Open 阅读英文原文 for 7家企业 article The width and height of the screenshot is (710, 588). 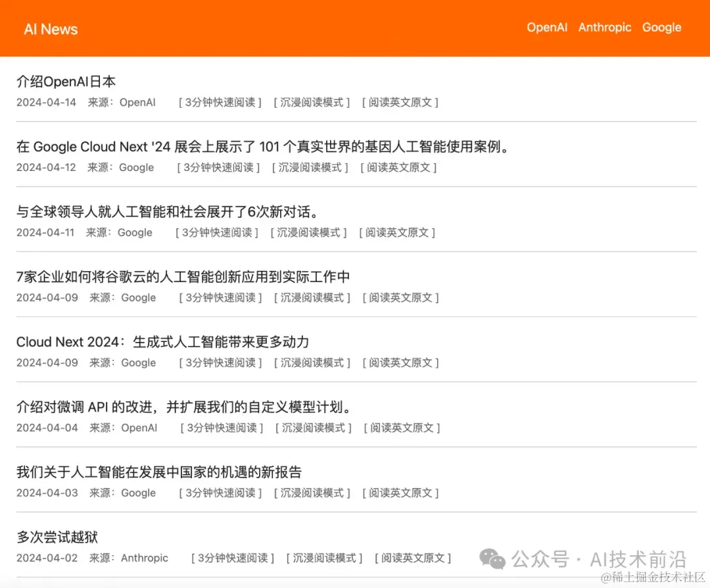(401, 298)
